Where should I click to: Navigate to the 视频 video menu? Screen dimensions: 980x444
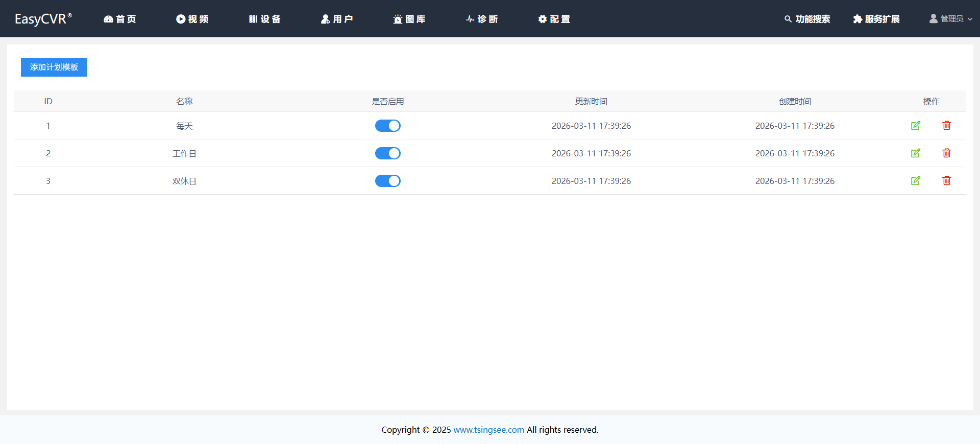tap(192, 19)
